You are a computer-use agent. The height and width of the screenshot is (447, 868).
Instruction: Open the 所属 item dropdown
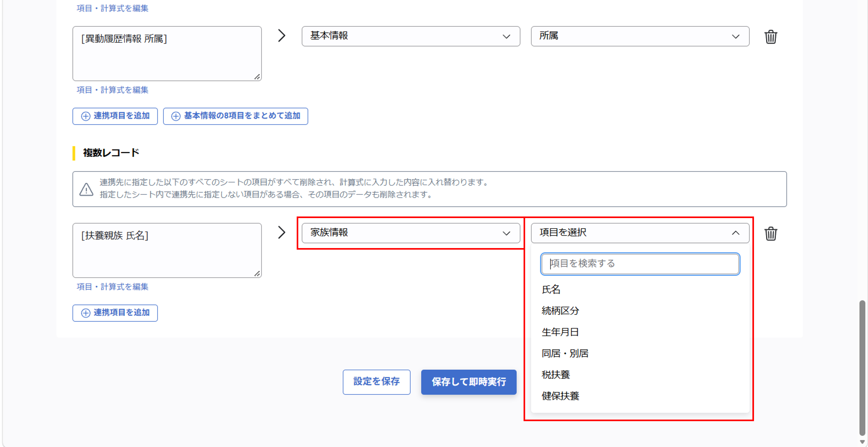[640, 36]
